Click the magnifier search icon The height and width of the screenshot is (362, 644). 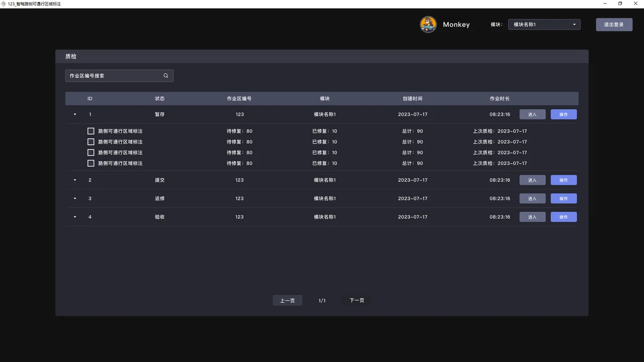coord(166,76)
